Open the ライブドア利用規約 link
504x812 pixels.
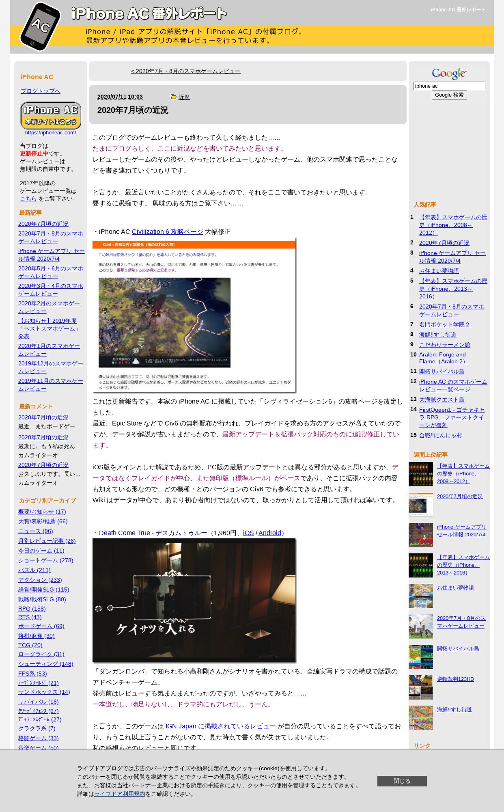[x=119, y=793]
